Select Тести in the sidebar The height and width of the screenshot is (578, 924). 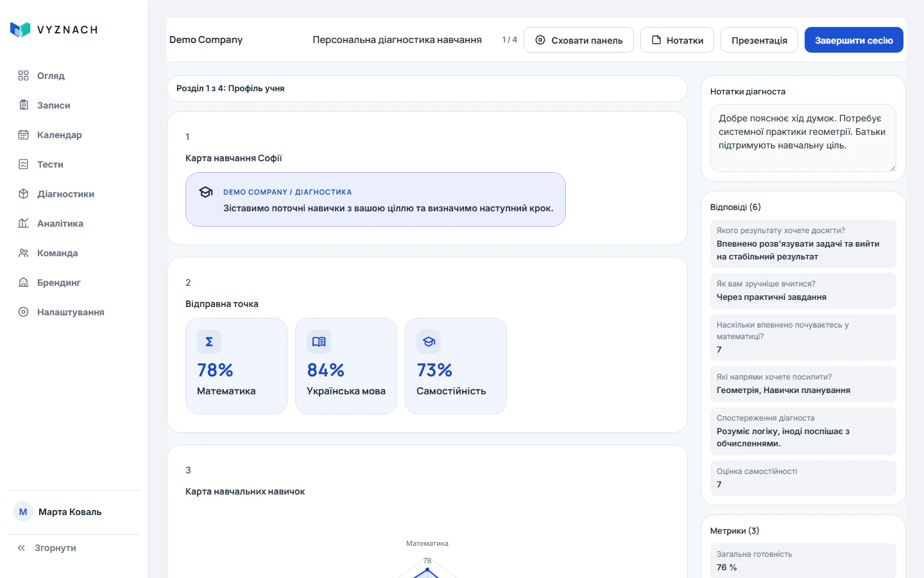coord(74,164)
